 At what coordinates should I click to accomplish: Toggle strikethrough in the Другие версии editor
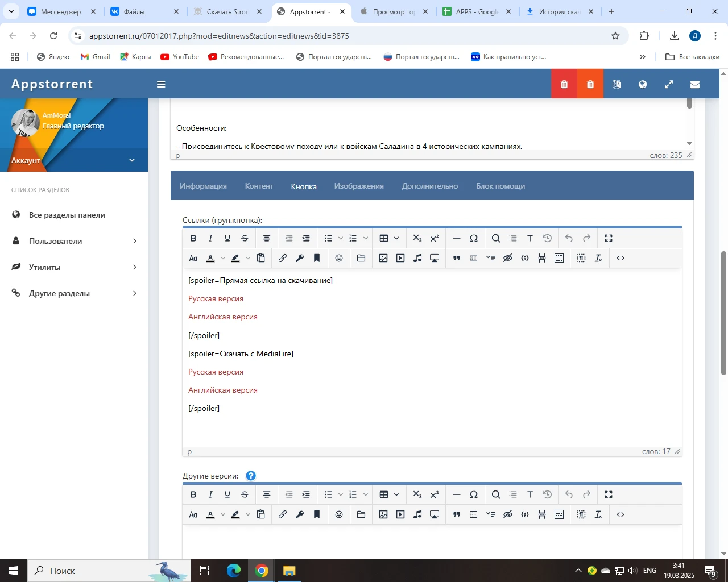[x=245, y=494]
